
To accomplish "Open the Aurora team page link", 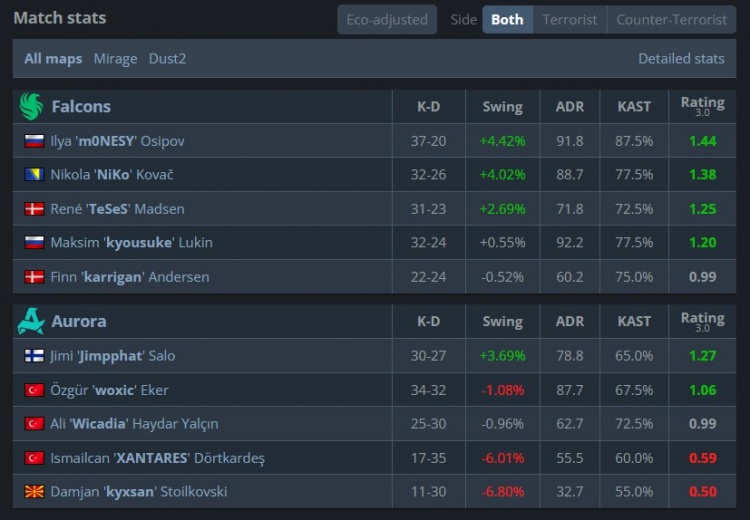I will coord(79,321).
